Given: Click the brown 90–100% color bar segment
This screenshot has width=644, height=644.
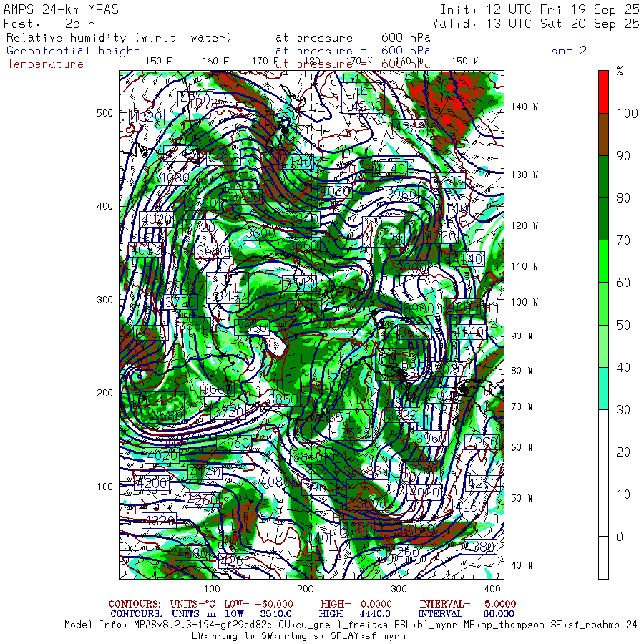Looking at the screenshot, I should (603, 135).
